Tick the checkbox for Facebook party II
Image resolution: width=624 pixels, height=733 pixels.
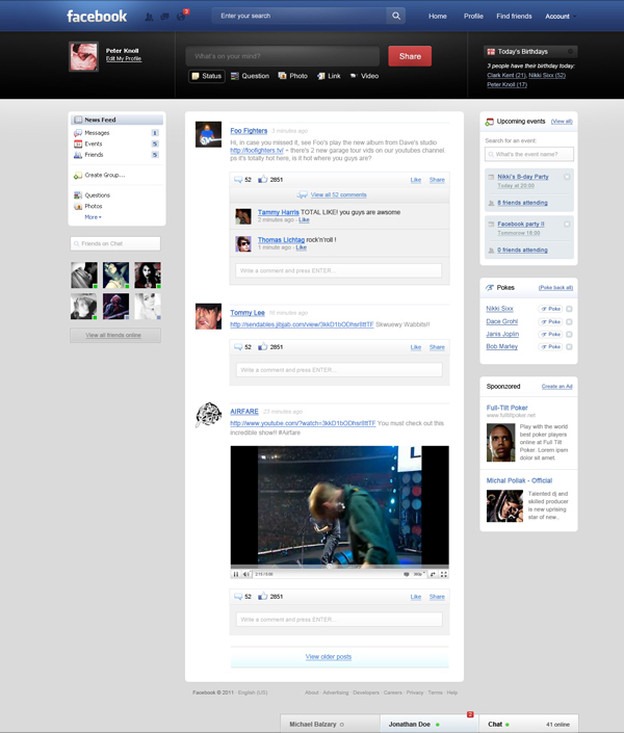[x=567, y=224]
